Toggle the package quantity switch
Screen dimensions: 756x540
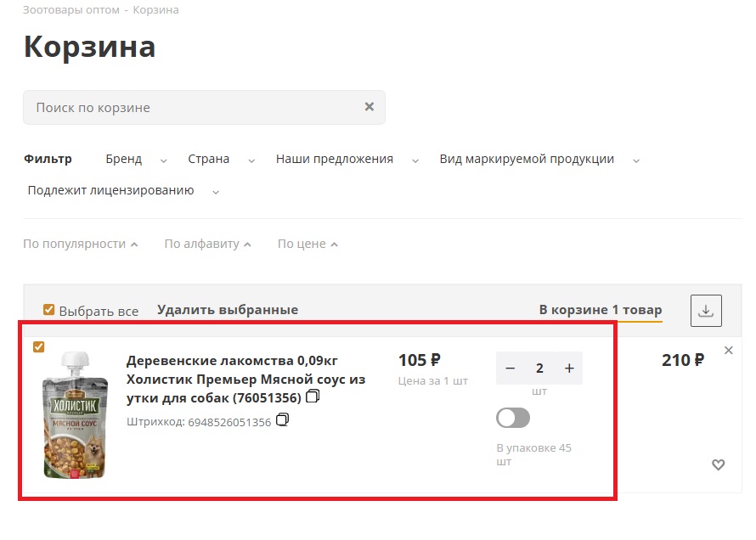pos(513,418)
